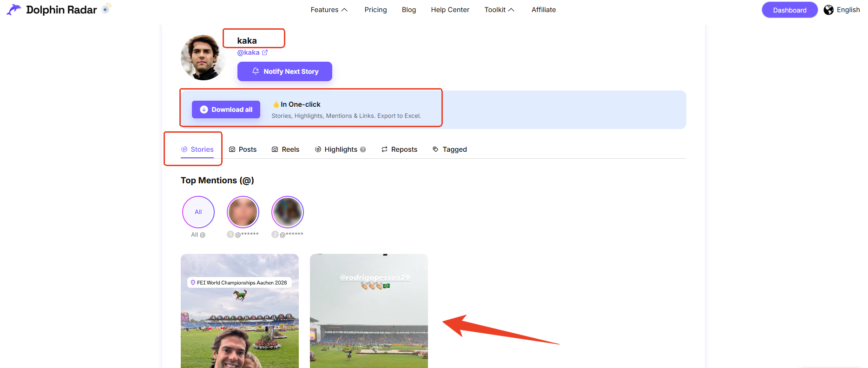Select the second ranked mention avatar
The image size is (868, 368).
coord(288,212)
